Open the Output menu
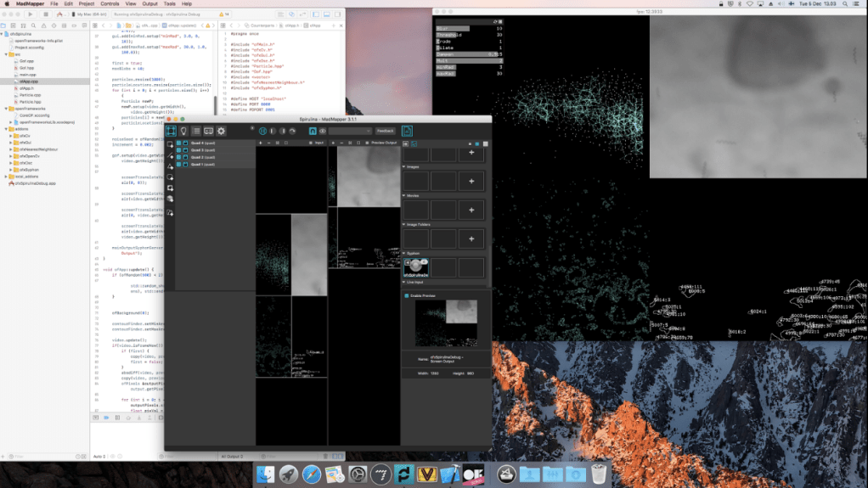The image size is (868, 488). click(x=149, y=4)
